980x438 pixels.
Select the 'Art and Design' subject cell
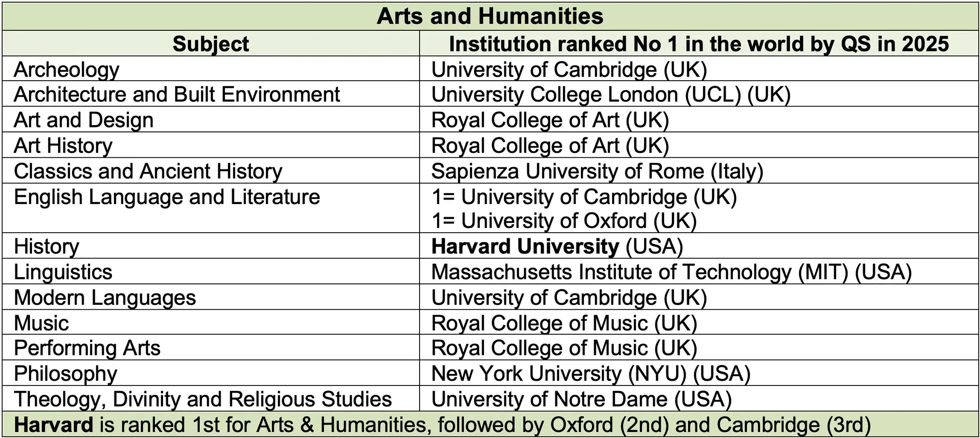click(x=84, y=120)
